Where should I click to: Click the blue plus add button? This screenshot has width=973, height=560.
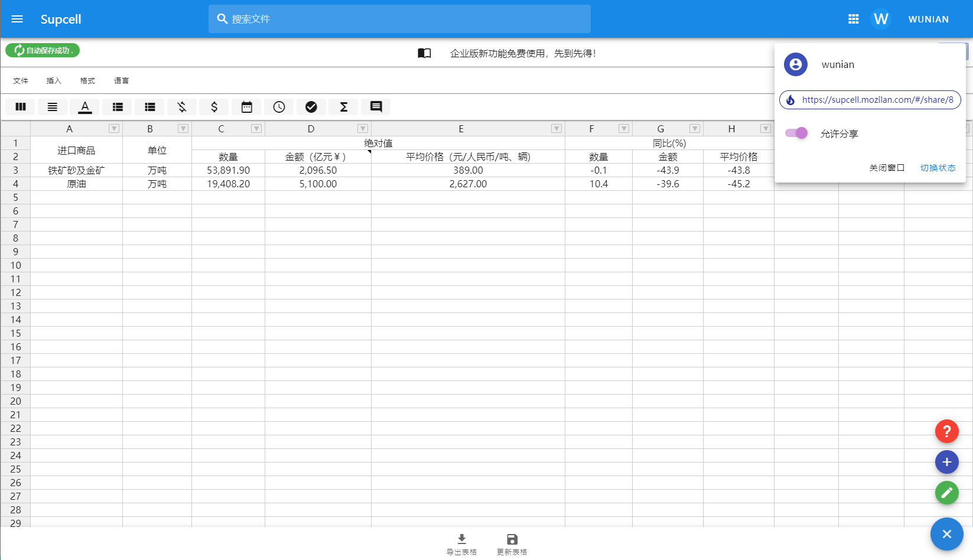[946, 462]
